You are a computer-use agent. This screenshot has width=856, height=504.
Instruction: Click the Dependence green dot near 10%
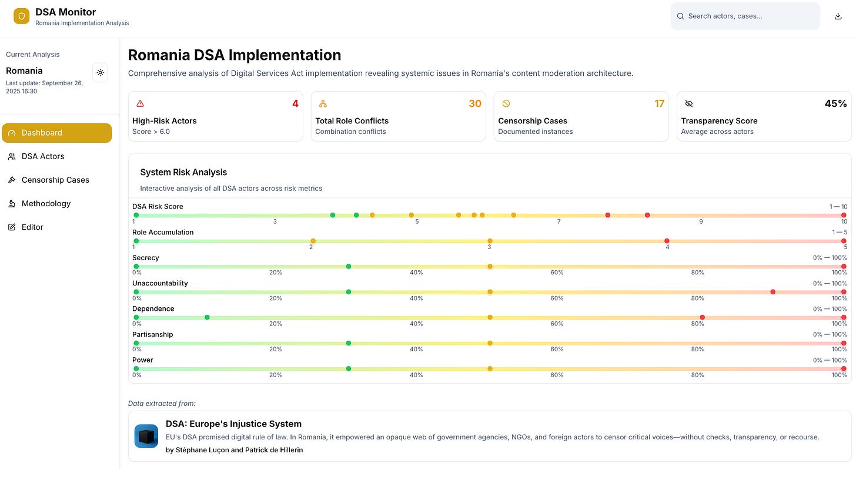[x=207, y=317]
